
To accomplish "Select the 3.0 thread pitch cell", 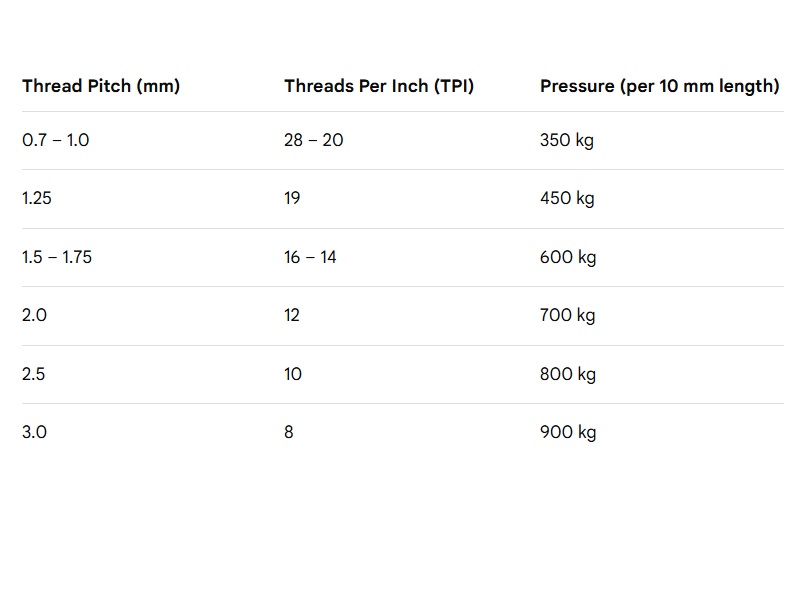I will 35,432.
